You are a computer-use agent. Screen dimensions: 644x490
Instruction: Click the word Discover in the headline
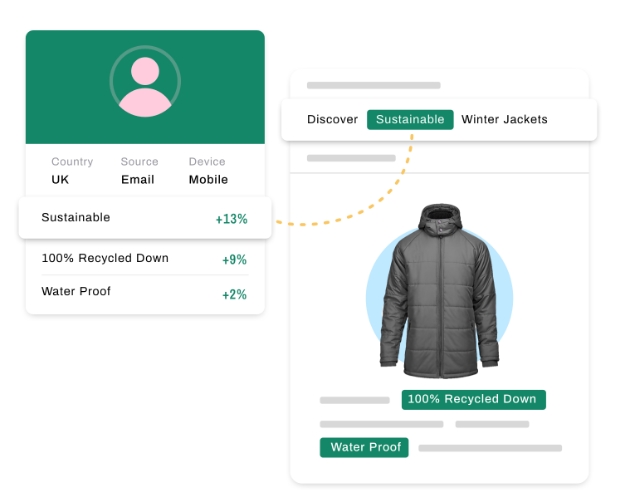coord(332,120)
